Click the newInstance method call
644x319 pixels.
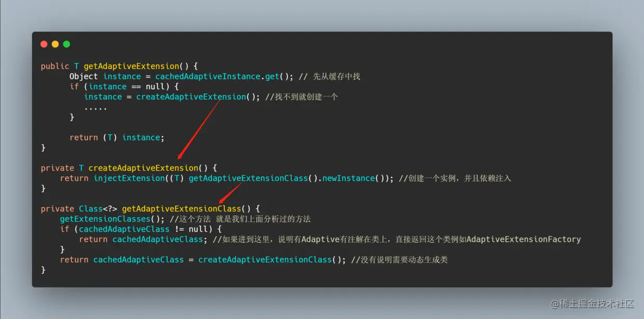coord(348,178)
